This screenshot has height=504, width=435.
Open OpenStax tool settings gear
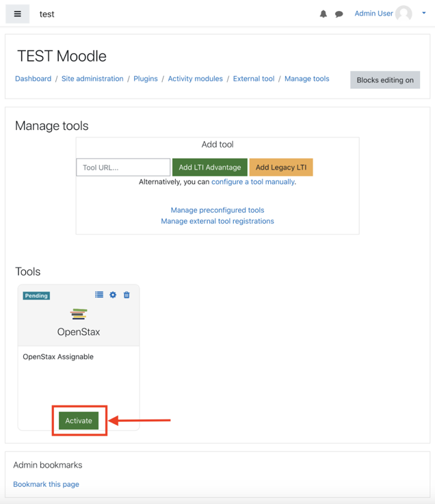click(113, 295)
